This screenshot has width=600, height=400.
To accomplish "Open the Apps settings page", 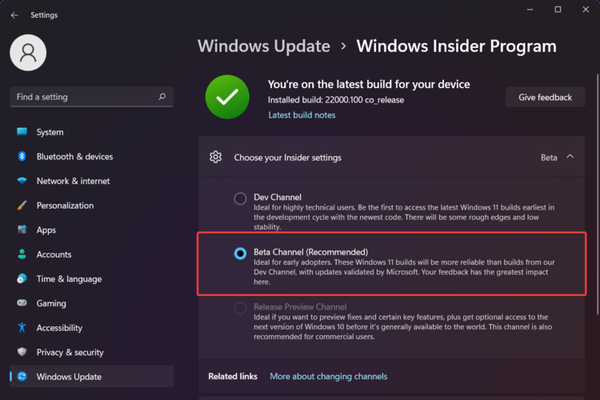I will [46, 230].
